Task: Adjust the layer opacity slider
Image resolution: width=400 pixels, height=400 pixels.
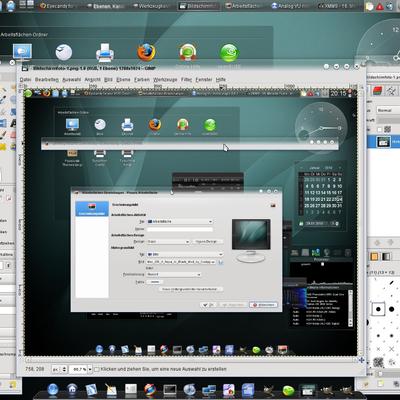Action: 388,119
